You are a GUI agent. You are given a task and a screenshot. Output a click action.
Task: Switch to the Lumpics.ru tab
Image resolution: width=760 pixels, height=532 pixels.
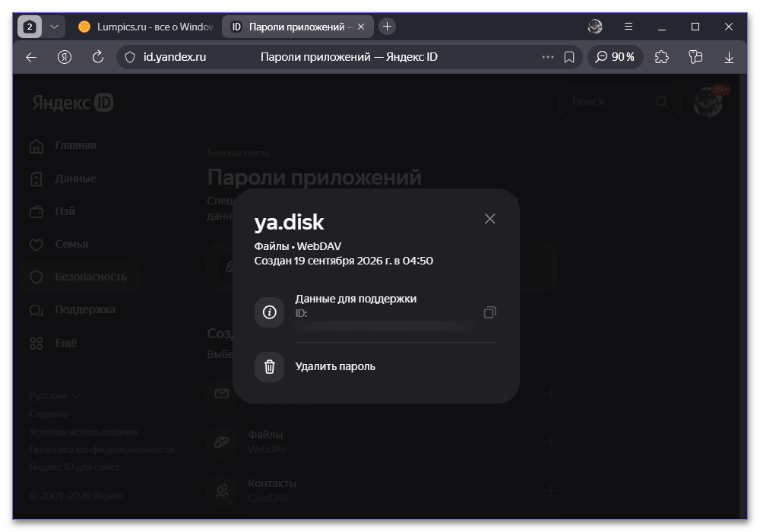tap(145, 27)
